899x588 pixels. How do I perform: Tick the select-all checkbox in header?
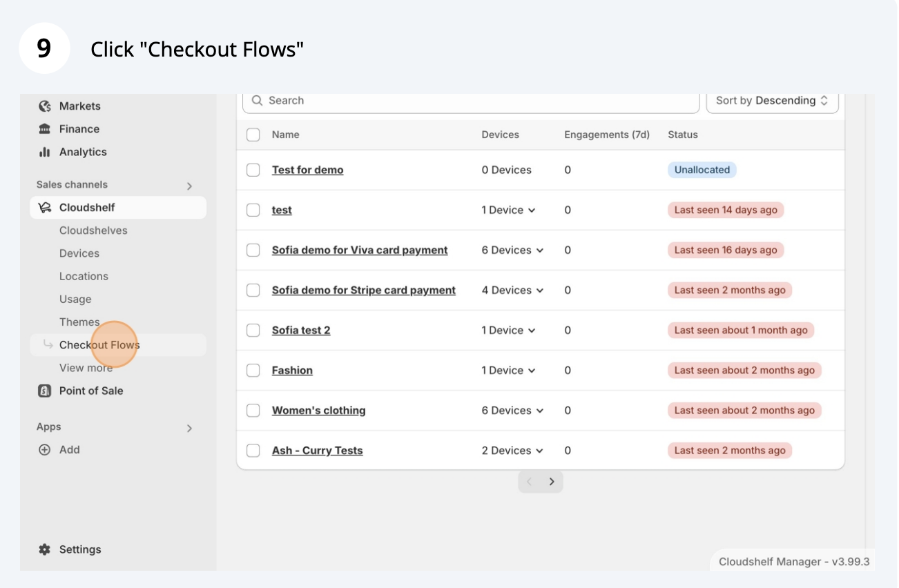[x=253, y=135]
